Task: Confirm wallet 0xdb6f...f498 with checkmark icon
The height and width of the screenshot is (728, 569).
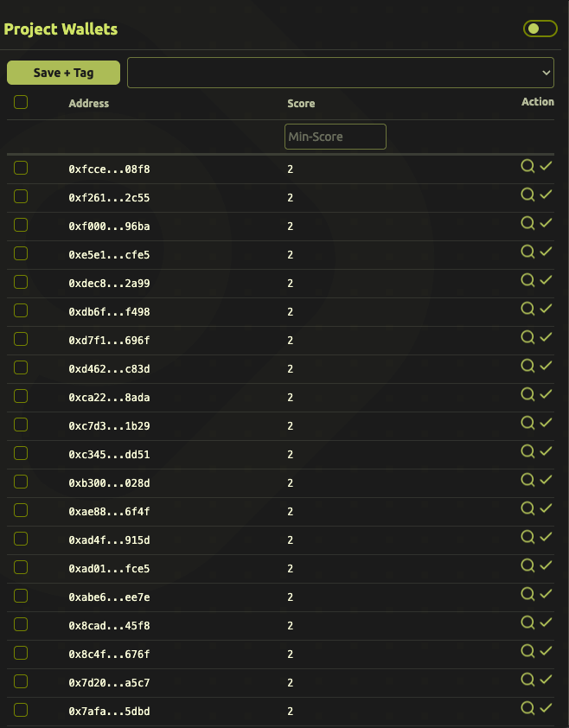Action: tap(546, 310)
